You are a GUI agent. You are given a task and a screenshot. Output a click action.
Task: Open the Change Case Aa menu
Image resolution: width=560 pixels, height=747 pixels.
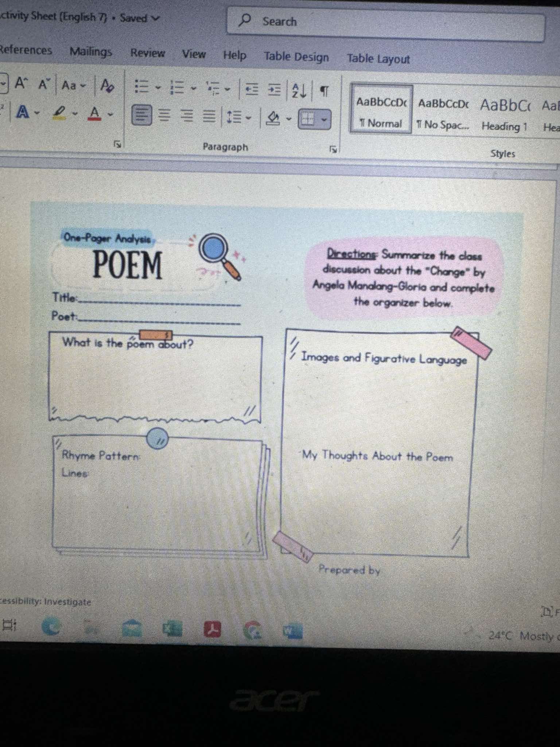coord(73,85)
